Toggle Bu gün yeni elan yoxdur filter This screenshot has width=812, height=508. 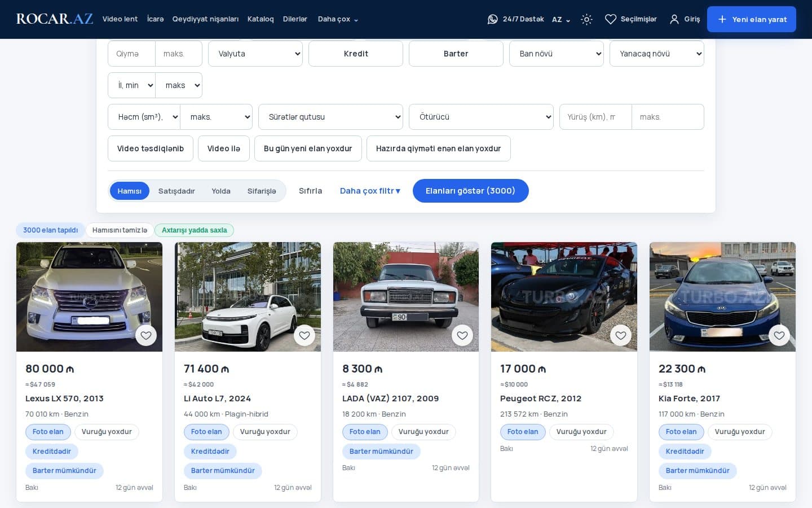[x=308, y=148]
